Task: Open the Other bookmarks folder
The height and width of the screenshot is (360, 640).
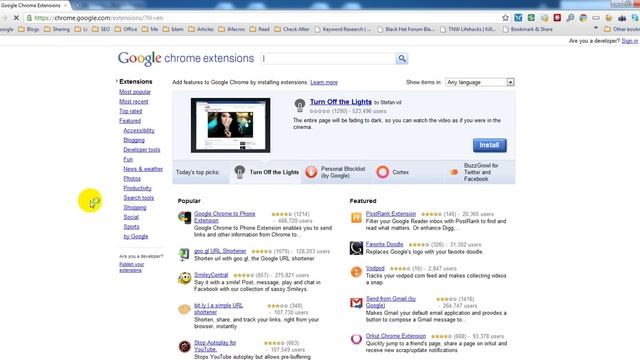Action: pos(622,29)
